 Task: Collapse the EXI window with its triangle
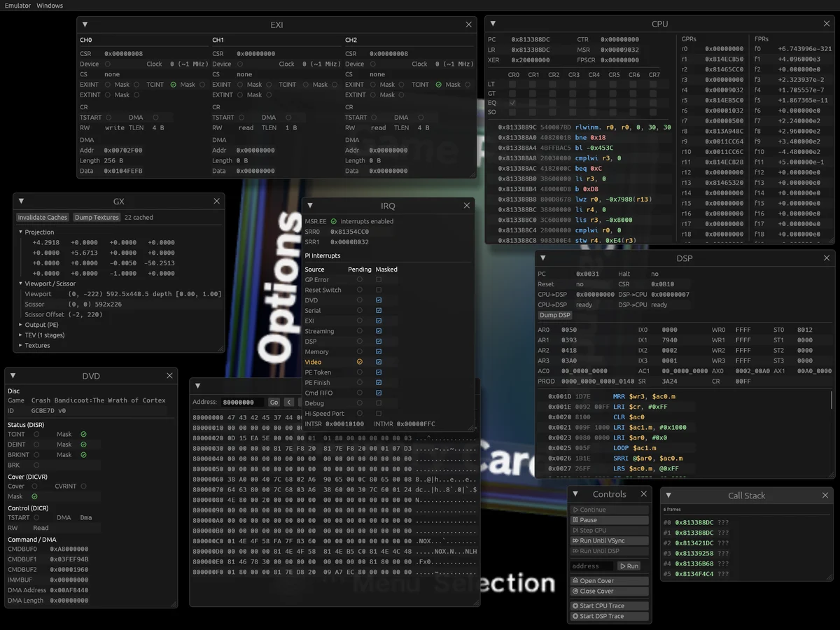(85, 24)
